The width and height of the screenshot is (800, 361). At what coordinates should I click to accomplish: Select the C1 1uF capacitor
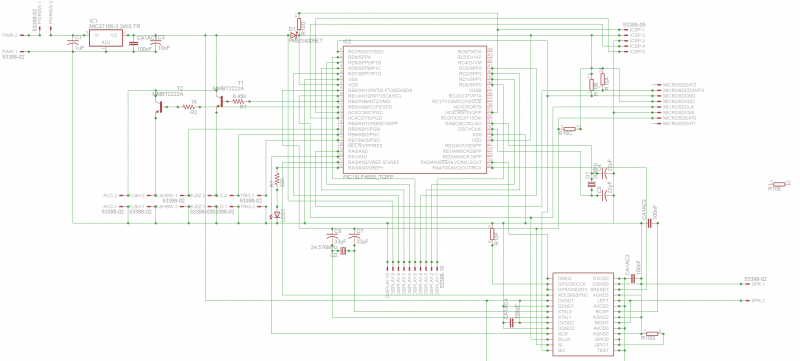click(72, 44)
